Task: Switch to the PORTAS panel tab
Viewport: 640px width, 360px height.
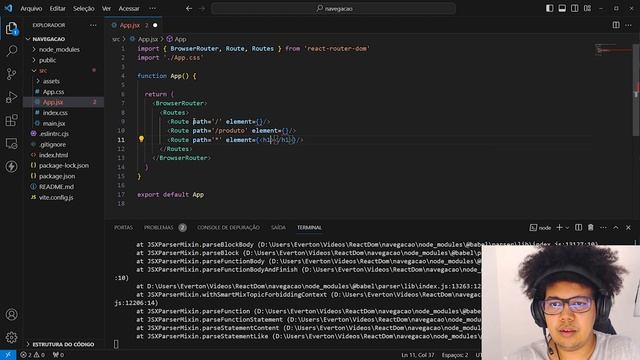Action: [x=123, y=227]
